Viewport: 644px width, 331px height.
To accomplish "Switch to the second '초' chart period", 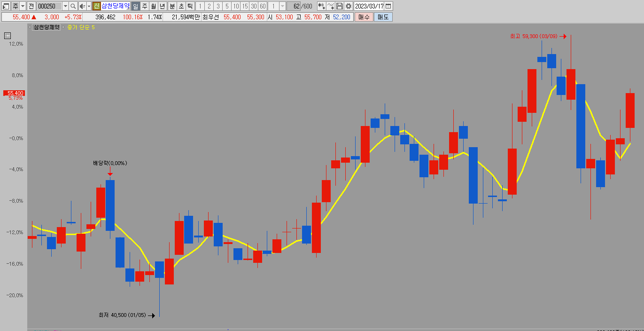I will [181, 6].
